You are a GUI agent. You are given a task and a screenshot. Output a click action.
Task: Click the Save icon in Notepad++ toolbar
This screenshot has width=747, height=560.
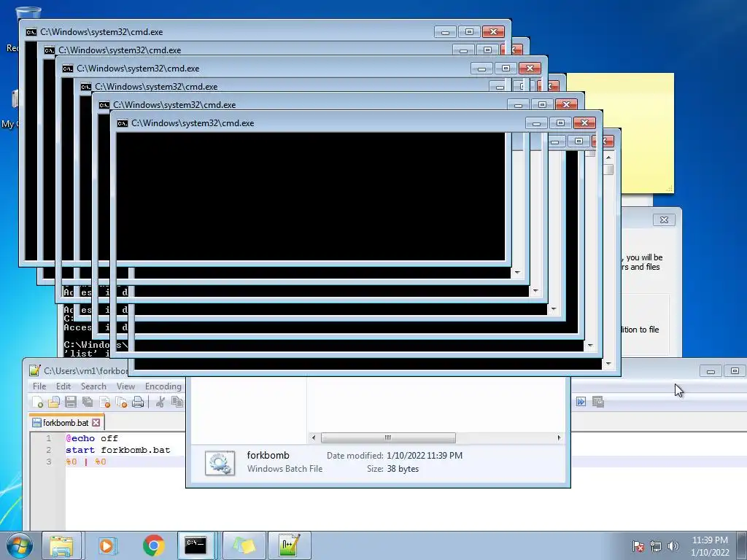pos(71,402)
